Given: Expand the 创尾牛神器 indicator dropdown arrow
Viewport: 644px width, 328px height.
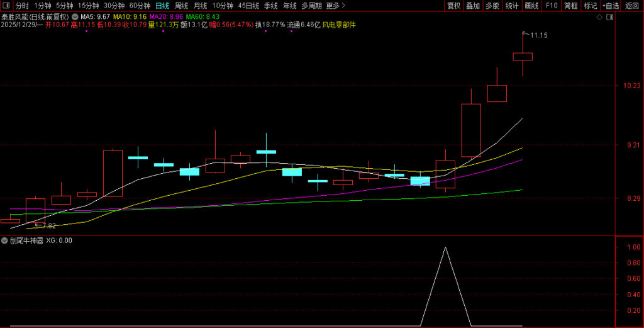Looking at the screenshot, I should click(x=5, y=240).
